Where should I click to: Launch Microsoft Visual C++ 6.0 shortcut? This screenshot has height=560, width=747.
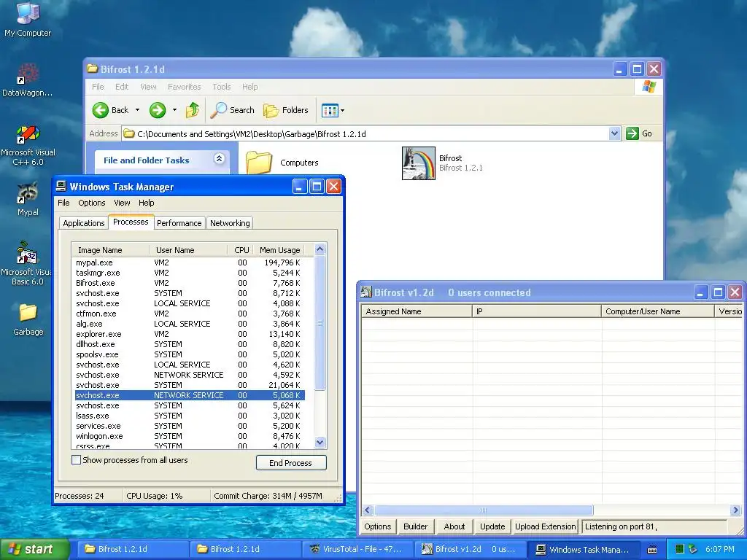point(28,145)
